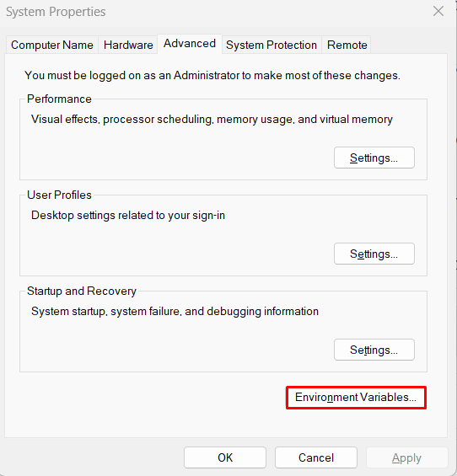The width and height of the screenshot is (457, 476).
Task: Click the greyed-out Apply button
Action: (407, 457)
